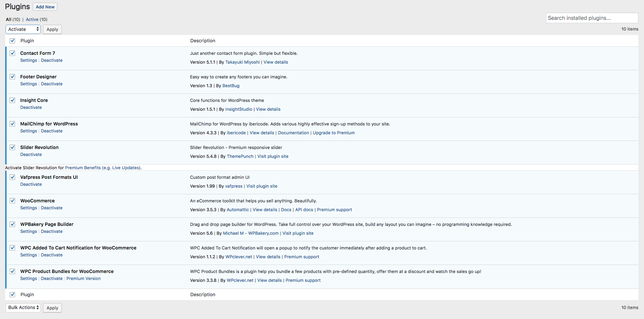The height and width of the screenshot is (319, 644).
Task: Open Michael M - WPBakery.com link
Action: (251, 233)
